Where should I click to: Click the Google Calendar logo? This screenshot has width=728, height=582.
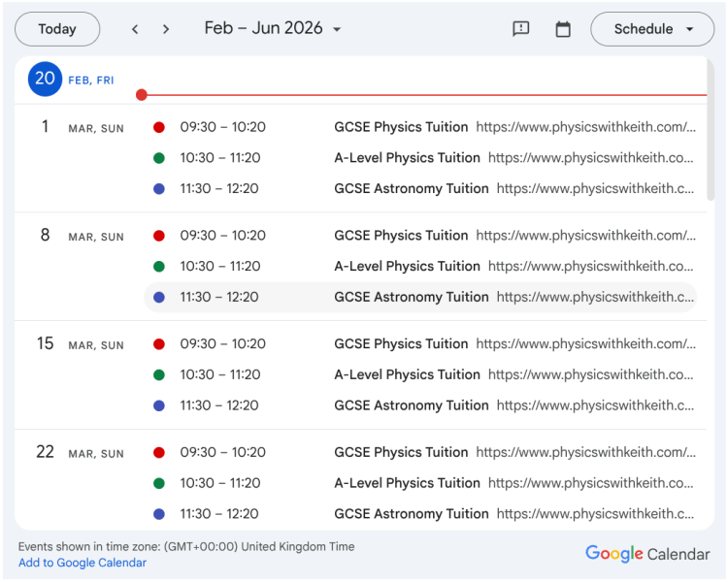click(647, 553)
